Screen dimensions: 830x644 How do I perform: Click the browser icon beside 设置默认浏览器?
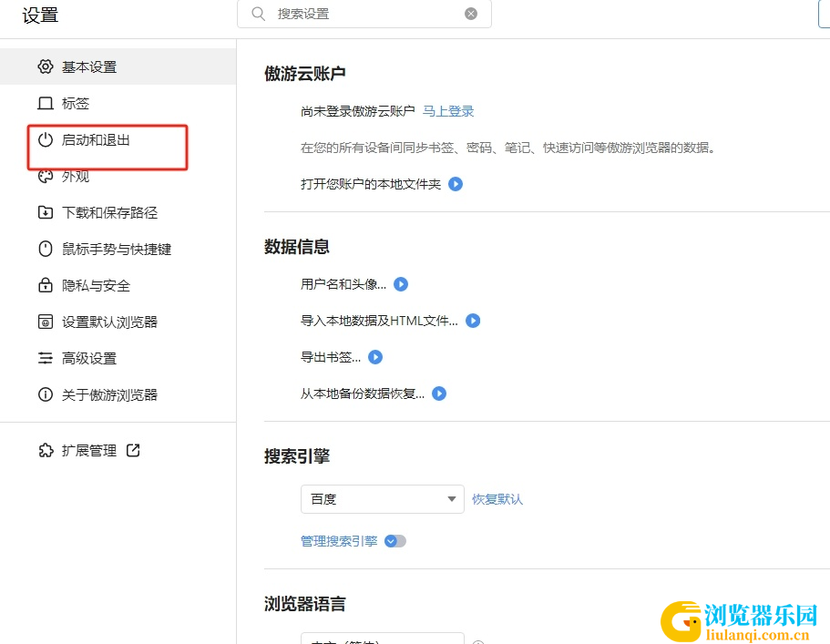(46, 322)
